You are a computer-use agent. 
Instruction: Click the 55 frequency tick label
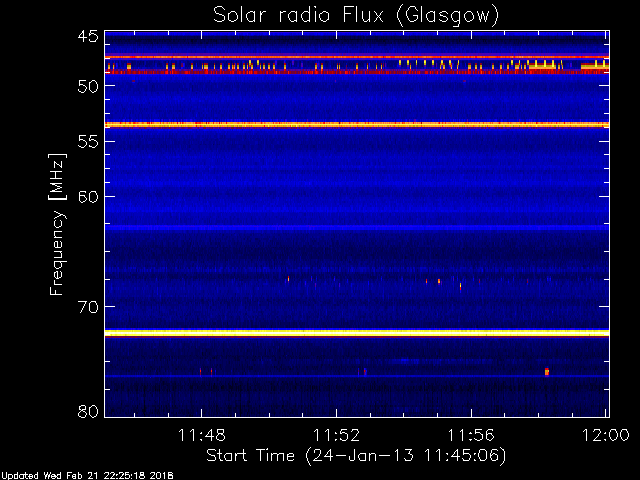88,142
